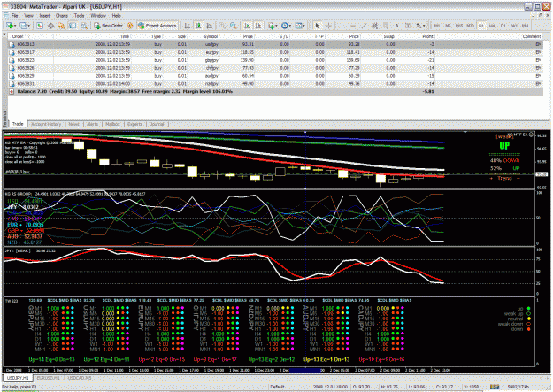Select the EURUSD,H1 chart tab
Image resolution: width=553 pixels, height=392 pixels.
[49, 378]
